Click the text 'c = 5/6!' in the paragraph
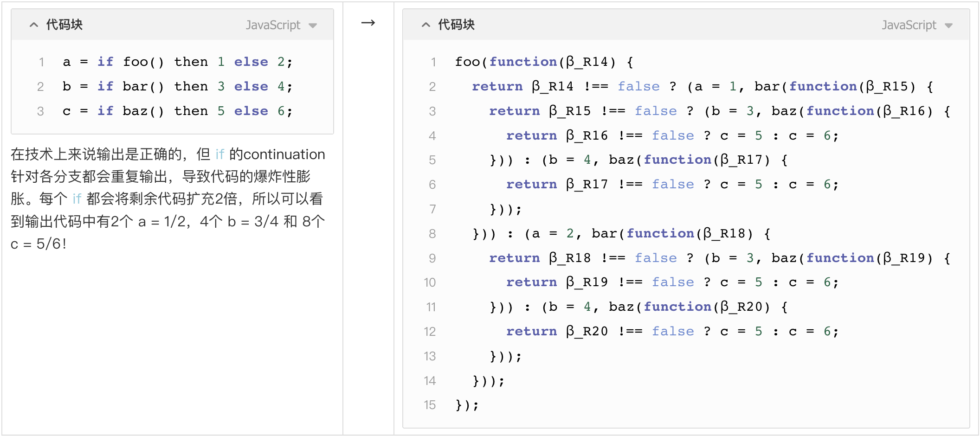Image resolution: width=980 pixels, height=436 pixels. click(x=39, y=244)
